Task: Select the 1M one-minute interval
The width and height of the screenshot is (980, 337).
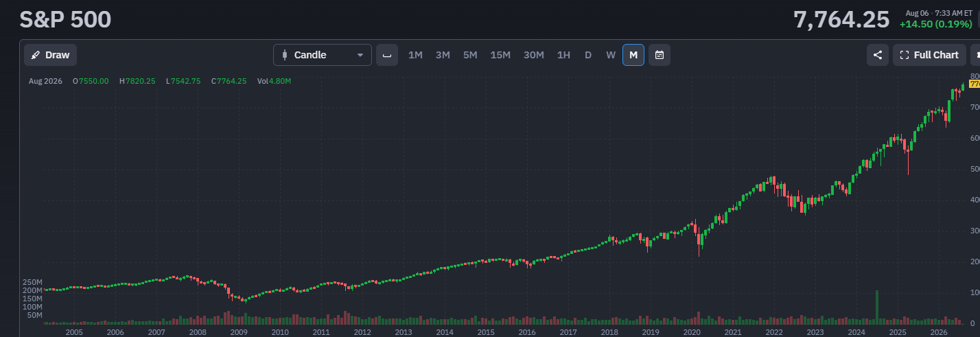Action: click(415, 55)
